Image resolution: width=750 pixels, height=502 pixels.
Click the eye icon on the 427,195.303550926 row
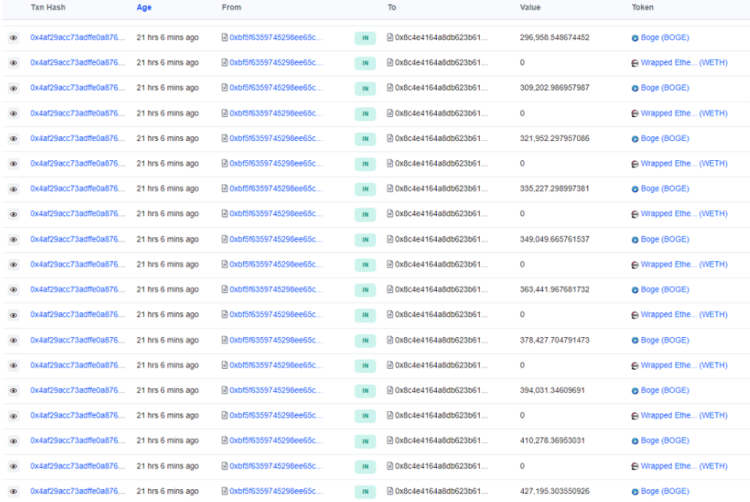(x=13, y=491)
